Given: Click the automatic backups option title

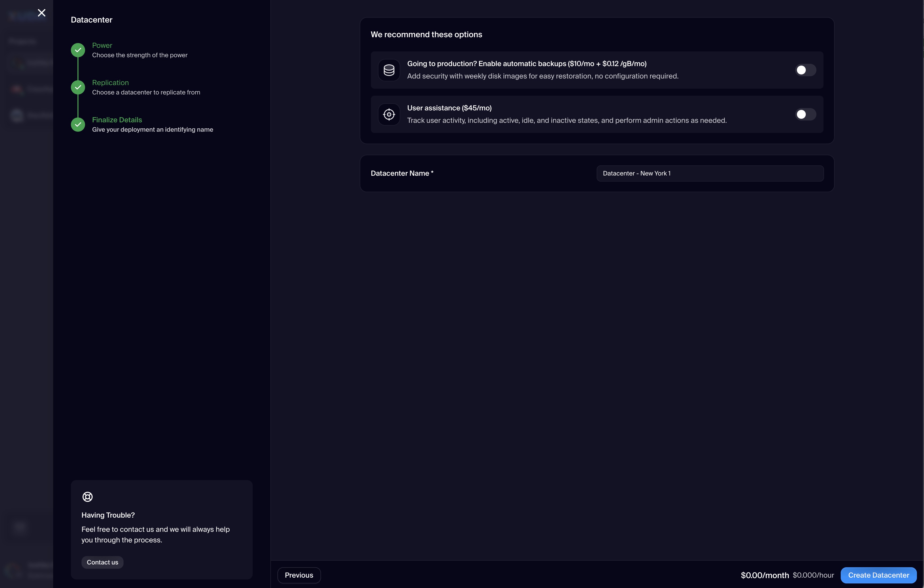Looking at the screenshot, I should point(527,64).
